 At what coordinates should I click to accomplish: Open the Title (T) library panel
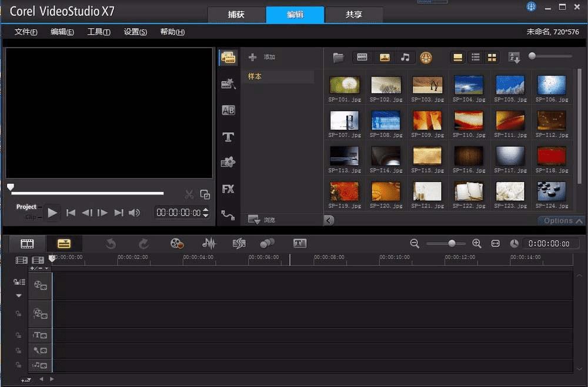(228, 137)
